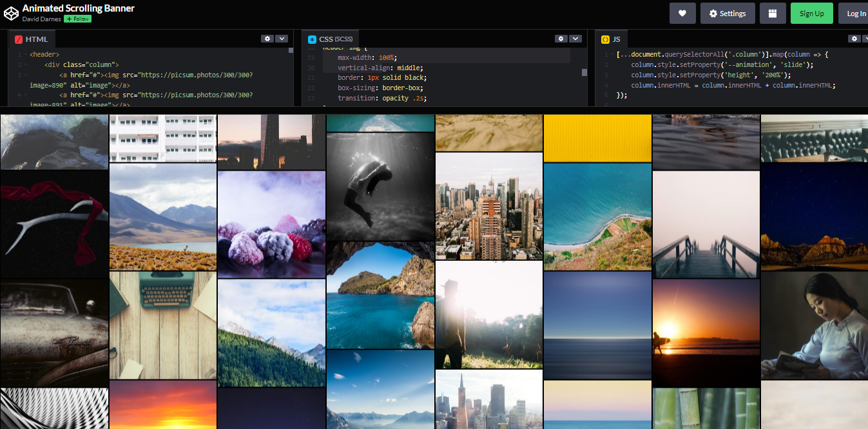Image resolution: width=868 pixels, height=429 pixels.
Task: Fold the JS code block at line 1
Action: click(612, 55)
